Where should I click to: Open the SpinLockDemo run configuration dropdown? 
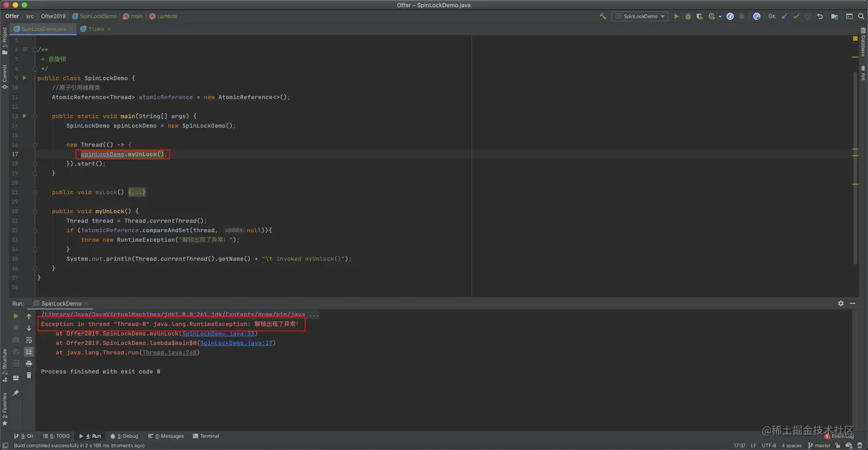click(640, 16)
